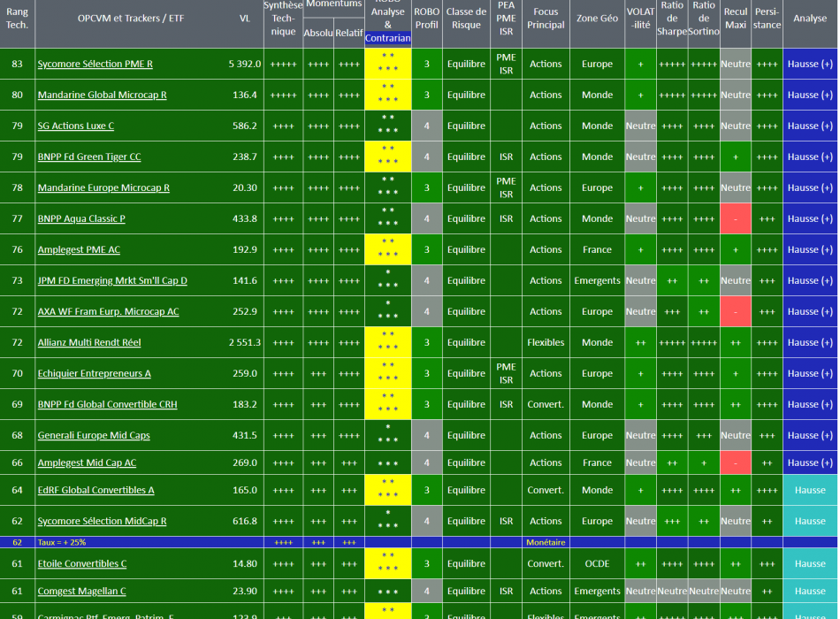The width and height of the screenshot is (840, 619).
Task: Click OCDE zone for Etoile Convertibles C
Action: [x=598, y=564]
